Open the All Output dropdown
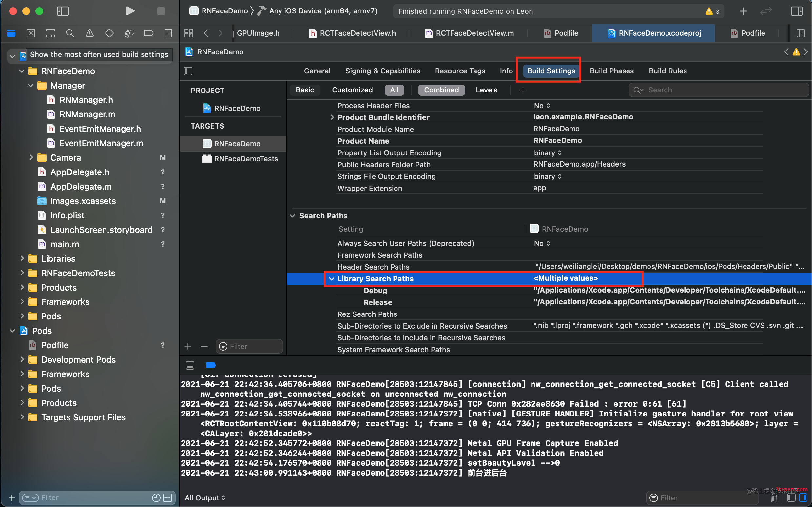The image size is (812, 507). point(205,498)
